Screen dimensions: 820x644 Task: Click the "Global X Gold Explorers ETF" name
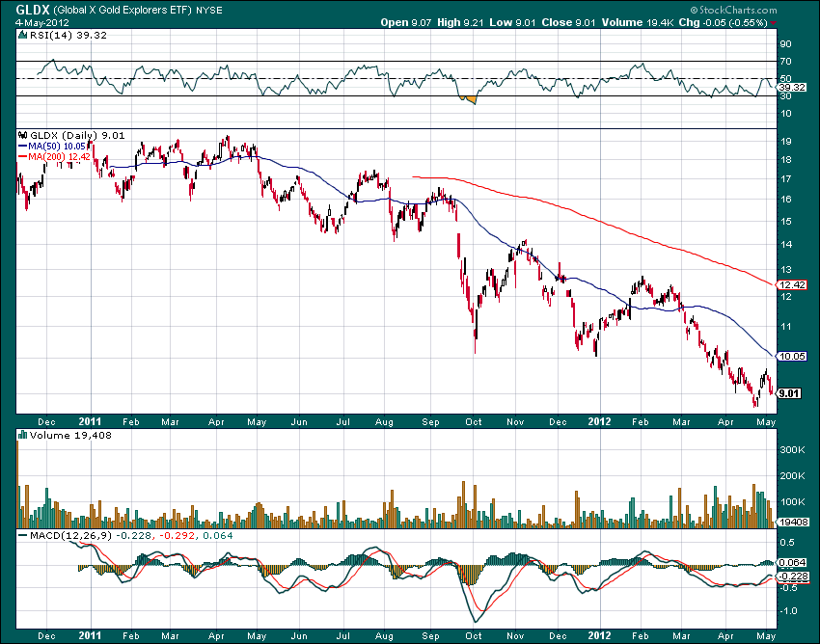(x=123, y=10)
